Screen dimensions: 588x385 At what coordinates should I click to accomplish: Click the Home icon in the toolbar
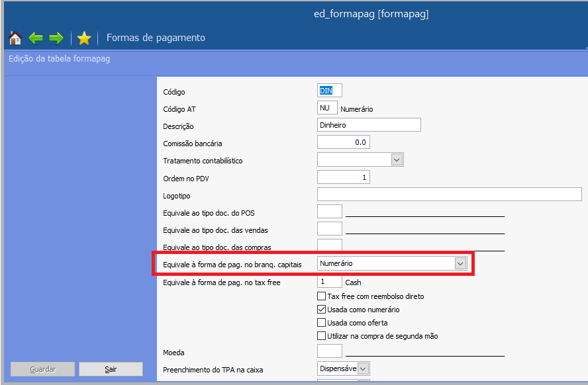pos(15,38)
